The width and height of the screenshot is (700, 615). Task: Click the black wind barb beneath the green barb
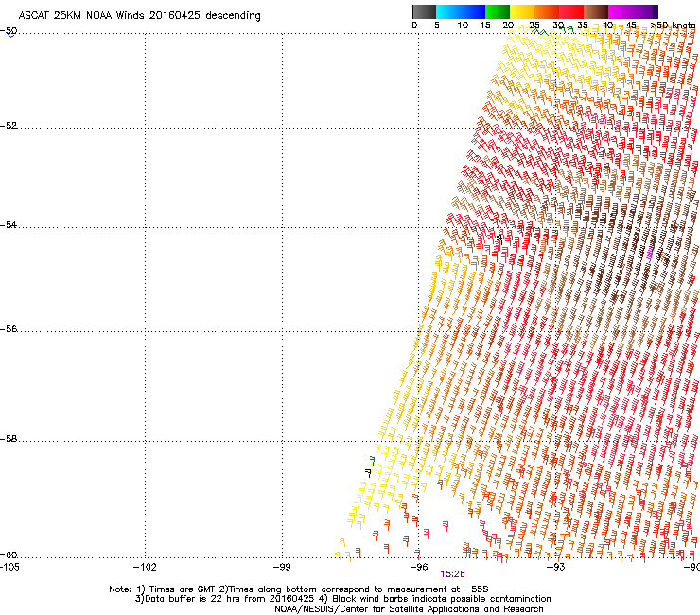coord(368,472)
